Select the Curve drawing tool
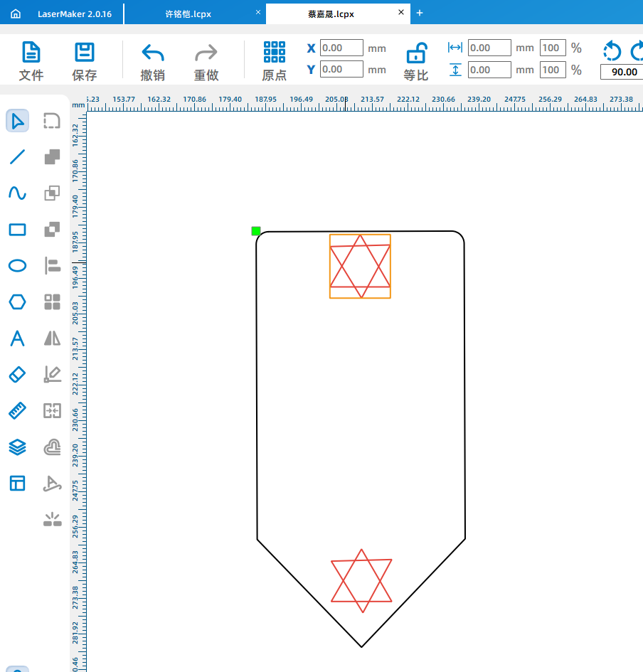The height and width of the screenshot is (672, 643). [x=17, y=193]
